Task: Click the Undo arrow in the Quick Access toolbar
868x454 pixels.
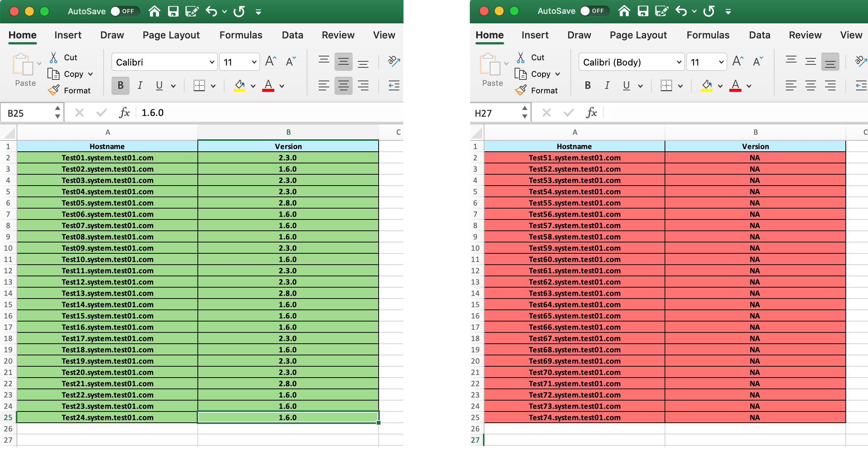Action: [211, 11]
